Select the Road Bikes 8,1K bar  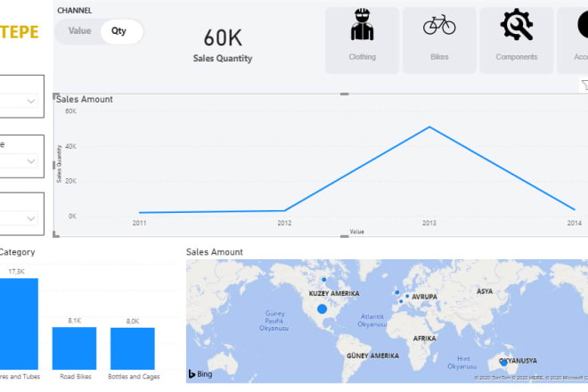pos(74,348)
